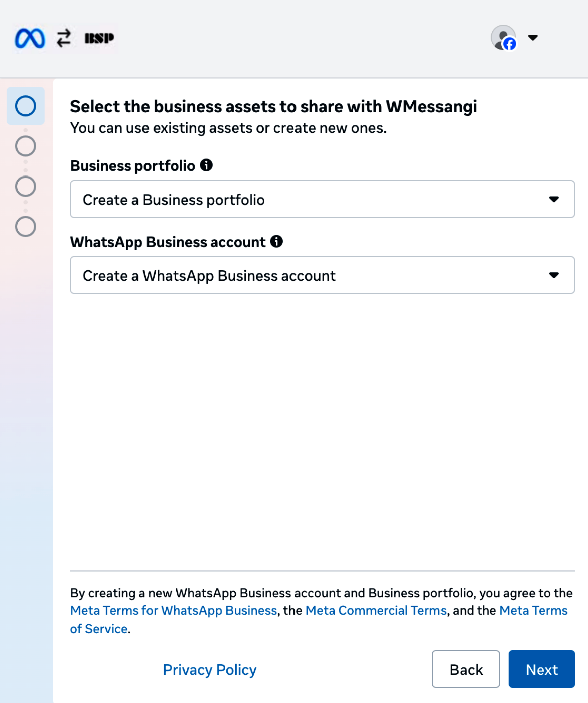
Task: Click the Meta infinity logo
Action: (30, 38)
